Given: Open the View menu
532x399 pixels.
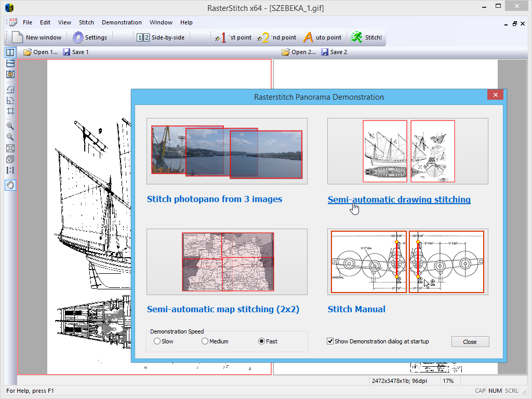Looking at the screenshot, I should (64, 22).
